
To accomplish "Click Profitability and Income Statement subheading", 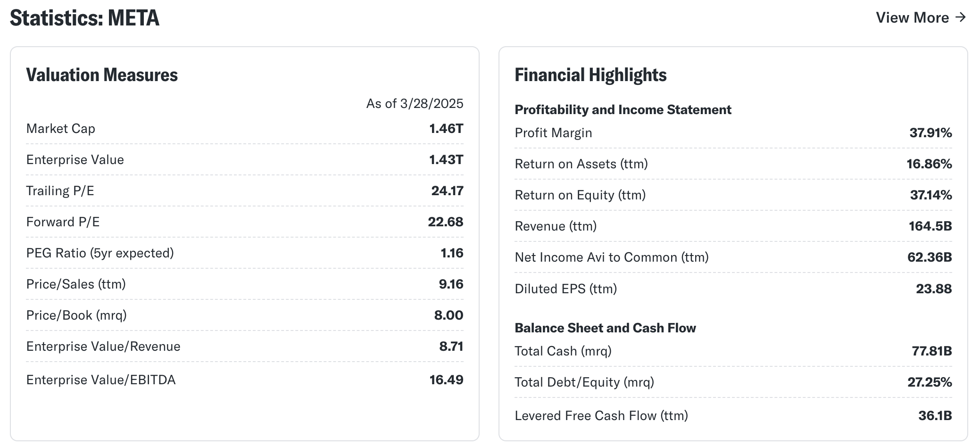I will point(623,109).
